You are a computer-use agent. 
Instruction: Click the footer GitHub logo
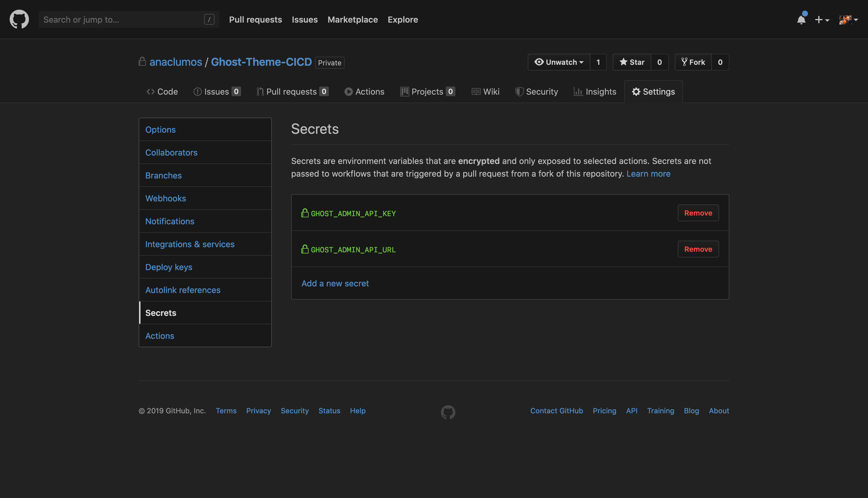(448, 412)
